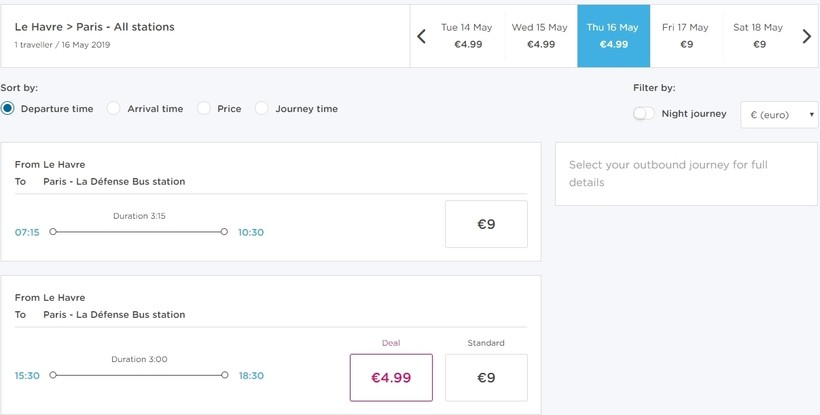This screenshot has height=415, width=820.
Task: Switch to Sat 18 May fares
Action: point(759,36)
